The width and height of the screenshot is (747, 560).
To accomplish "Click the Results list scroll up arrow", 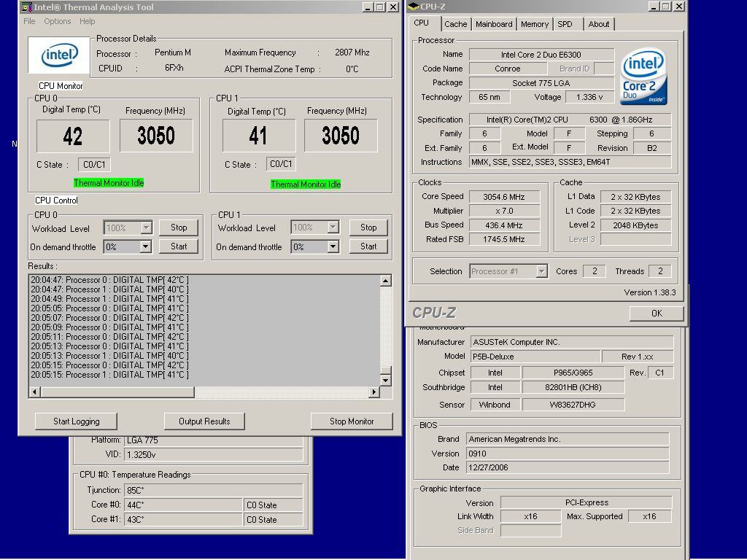I will (386, 281).
